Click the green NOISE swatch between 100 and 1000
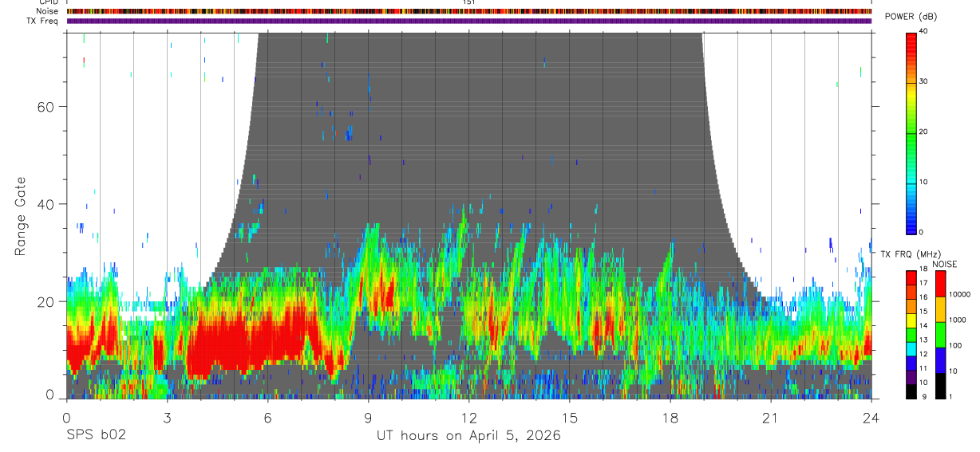Viewport: 980px width, 452px height. [939, 334]
